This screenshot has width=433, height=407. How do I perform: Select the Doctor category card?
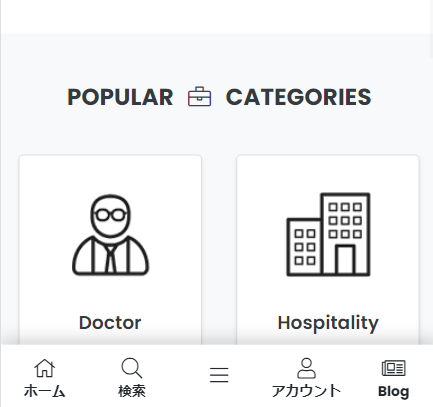110,250
